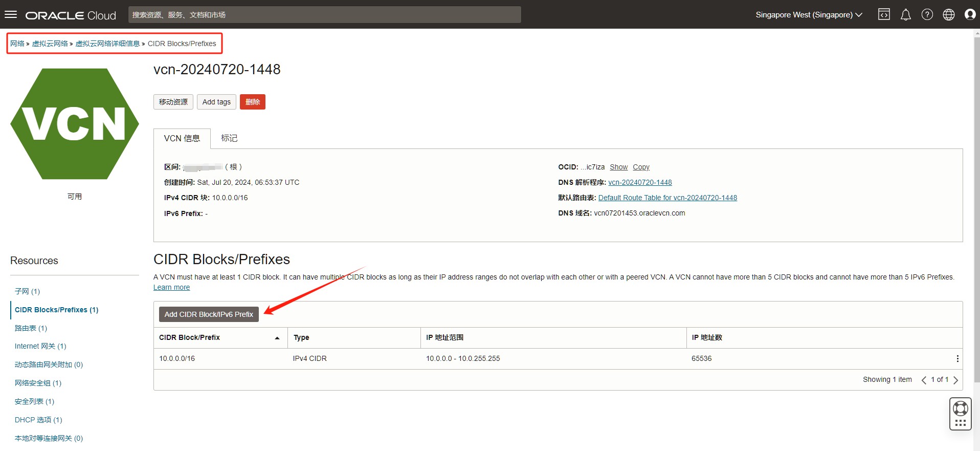Open the language globe menu
Viewport: 980px width, 451px height.
(x=948, y=14)
